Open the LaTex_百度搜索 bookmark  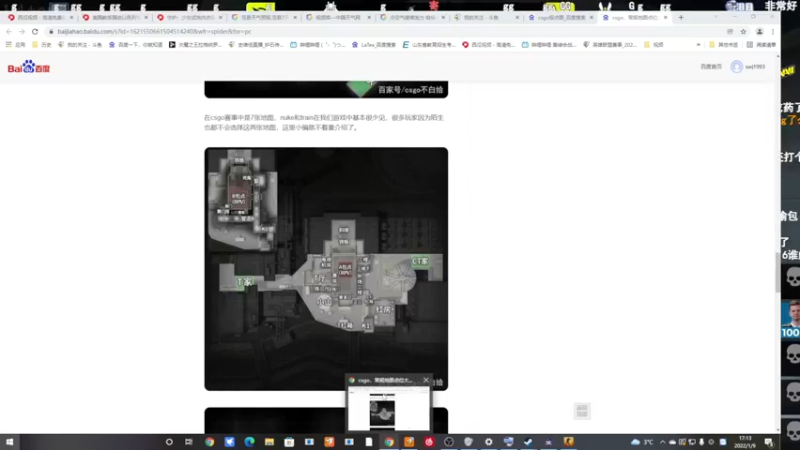click(x=373, y=45)
